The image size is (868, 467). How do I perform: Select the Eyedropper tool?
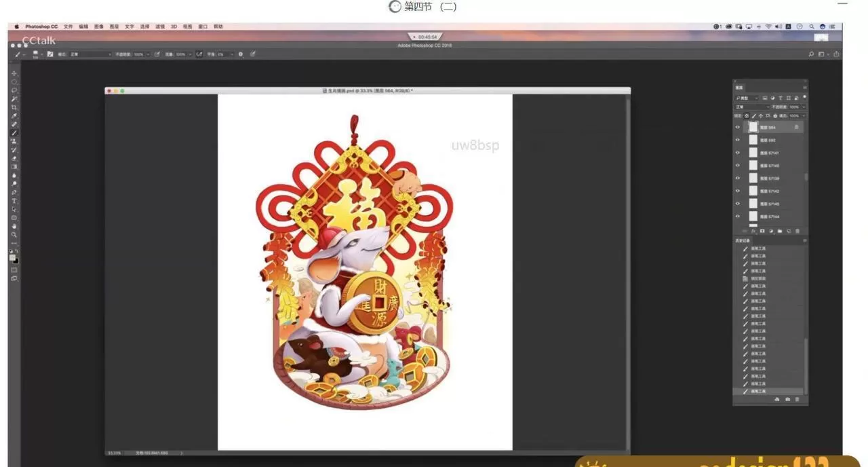pos(14,116)
